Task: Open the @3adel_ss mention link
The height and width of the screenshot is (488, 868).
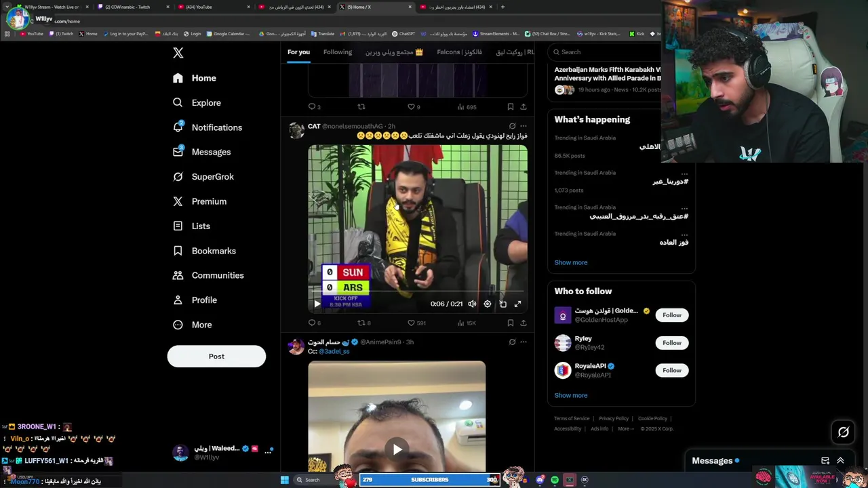Action: pyautogui.click(x=334, y=352)
